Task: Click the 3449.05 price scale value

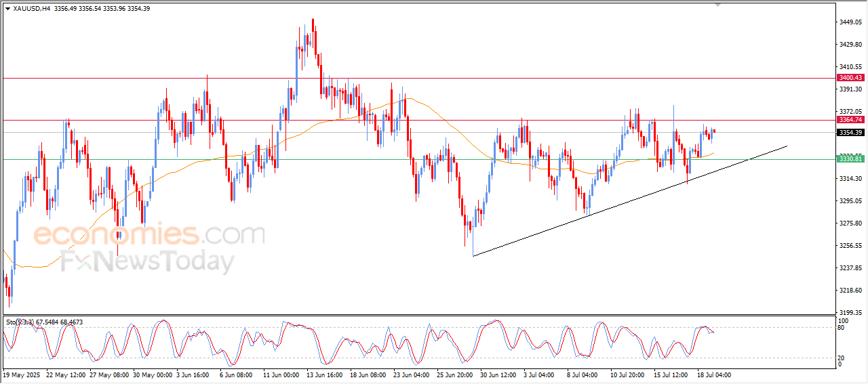Action: [851, 22]
